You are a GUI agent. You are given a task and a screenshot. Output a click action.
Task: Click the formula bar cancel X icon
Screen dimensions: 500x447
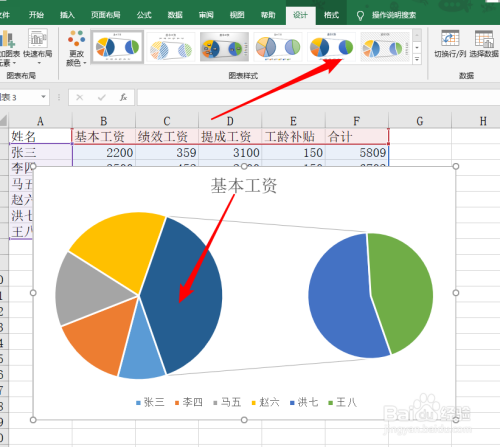click(x=80, y=97)
